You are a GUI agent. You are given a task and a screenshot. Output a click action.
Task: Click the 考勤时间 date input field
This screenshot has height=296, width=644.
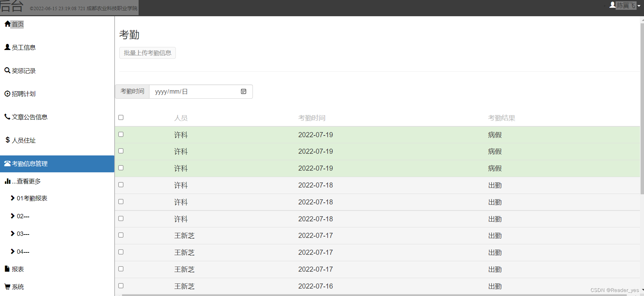click(x=201, y=92)
